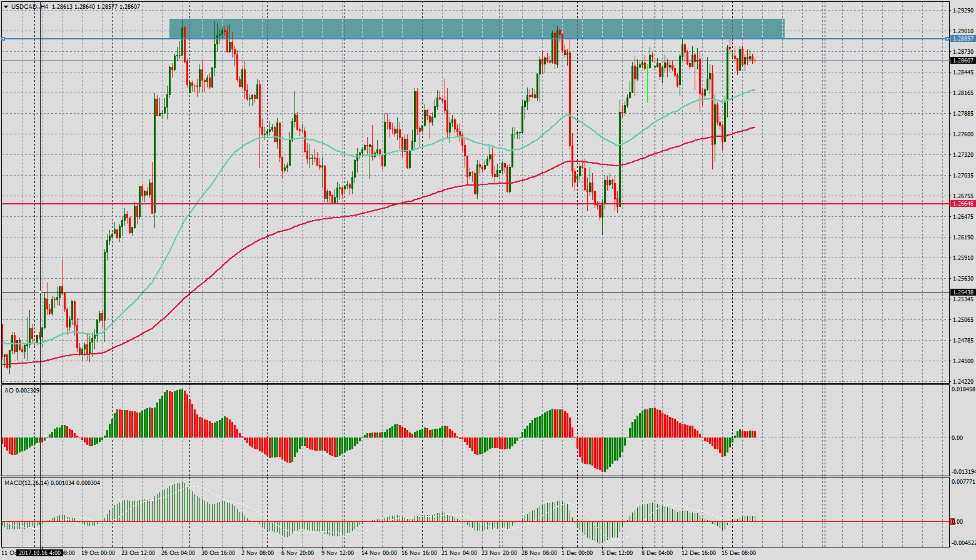Click the red 1.26646 price label
Viewport: 976px width, 560px height.
point(962,204)
